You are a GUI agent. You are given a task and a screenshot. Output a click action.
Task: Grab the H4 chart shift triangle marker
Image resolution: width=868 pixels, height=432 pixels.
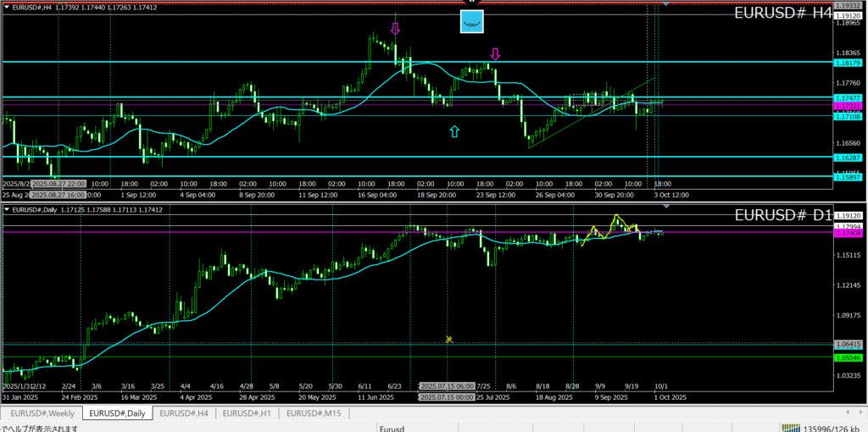point(665,5)
